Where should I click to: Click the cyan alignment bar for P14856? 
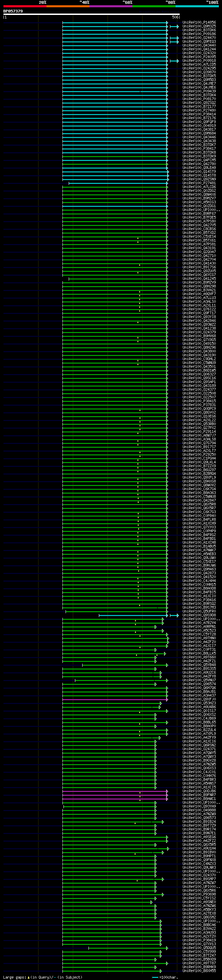[115, 23]
